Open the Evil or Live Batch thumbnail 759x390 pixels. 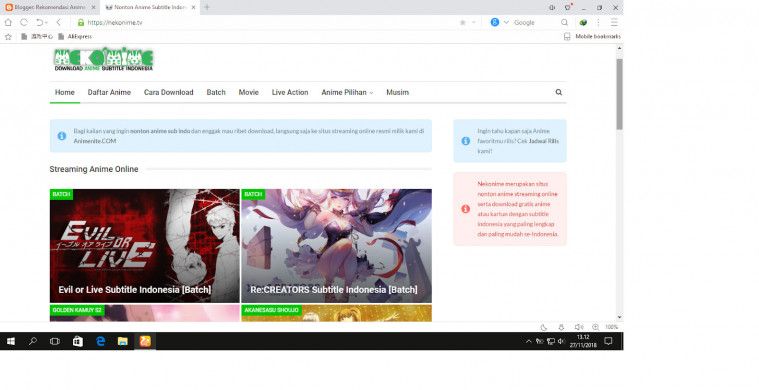(145, 246)
